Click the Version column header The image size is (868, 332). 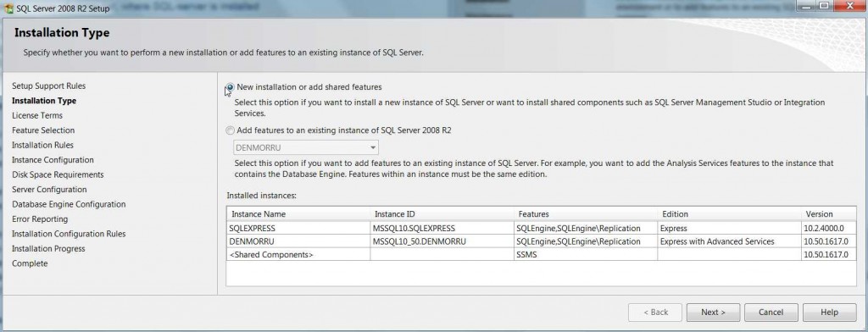(828, 214)
